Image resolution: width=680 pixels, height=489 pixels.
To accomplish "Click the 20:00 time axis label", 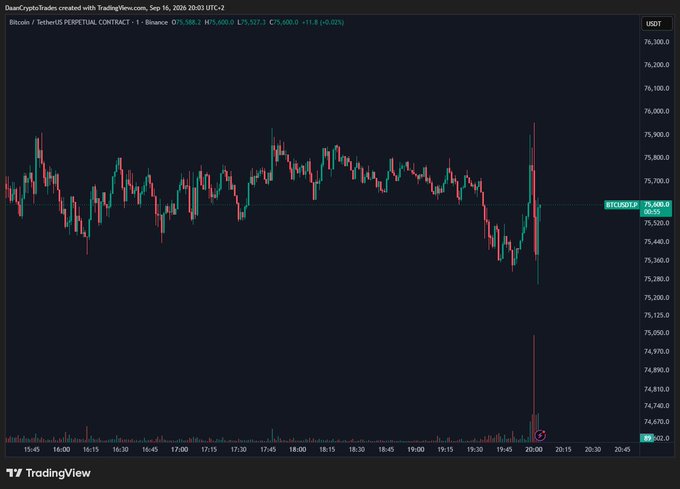I will tap(534, 450).
